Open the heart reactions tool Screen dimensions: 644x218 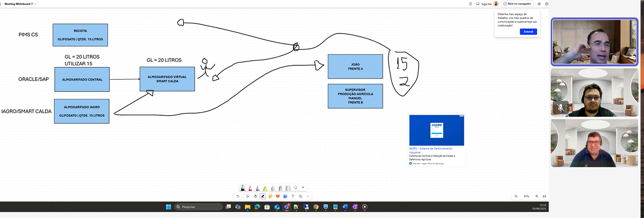pos(278,197)
